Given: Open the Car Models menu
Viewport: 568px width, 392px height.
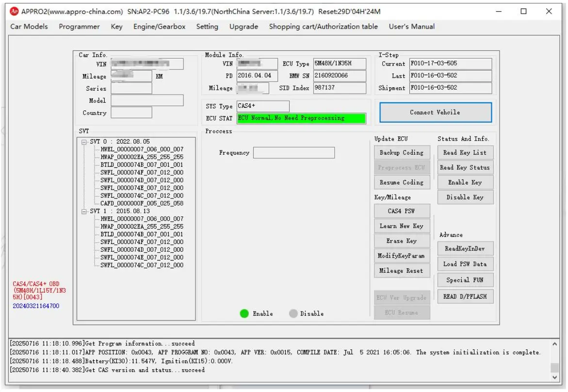Looking at the screenshot, I should (29, 27).
